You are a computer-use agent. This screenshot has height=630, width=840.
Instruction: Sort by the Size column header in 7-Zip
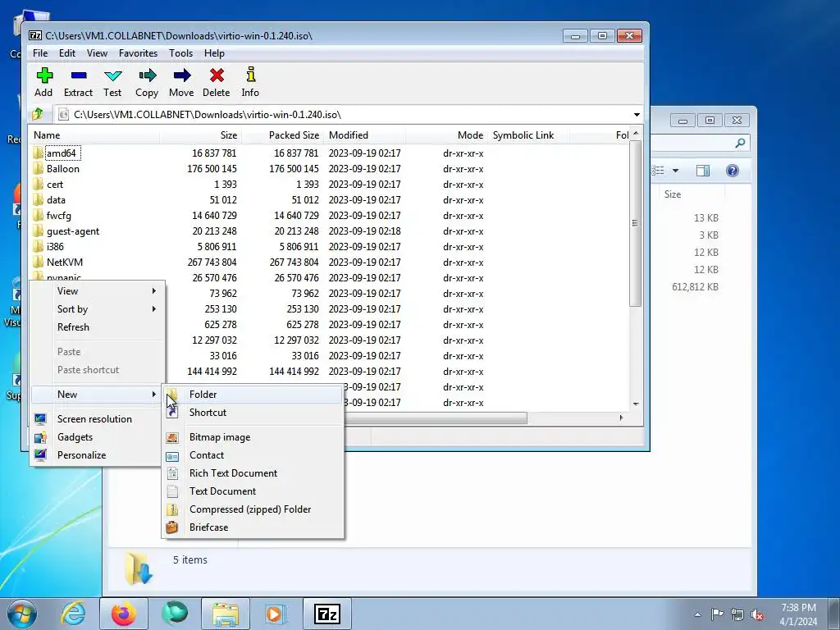(200, 135)
